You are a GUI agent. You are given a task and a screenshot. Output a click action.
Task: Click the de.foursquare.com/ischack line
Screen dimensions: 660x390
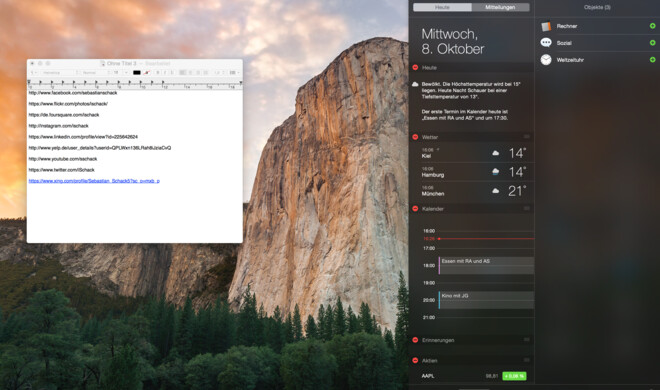pos(64,114)
